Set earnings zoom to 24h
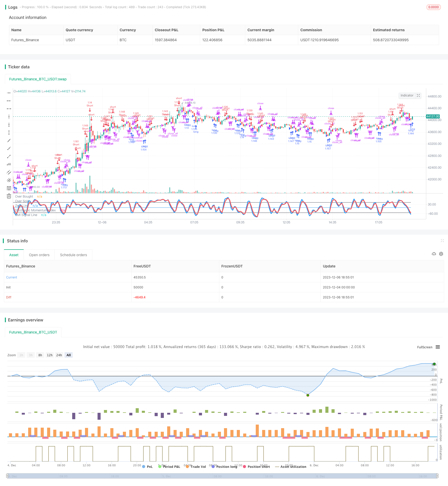Image resolution: width=448 pixels, height=486 pixels. [x=59, y=355]
